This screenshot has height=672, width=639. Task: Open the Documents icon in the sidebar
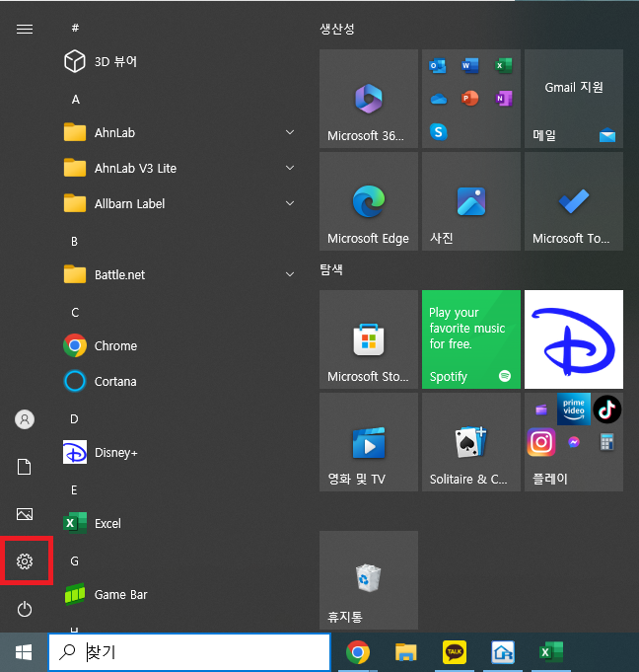click(25, 467)
